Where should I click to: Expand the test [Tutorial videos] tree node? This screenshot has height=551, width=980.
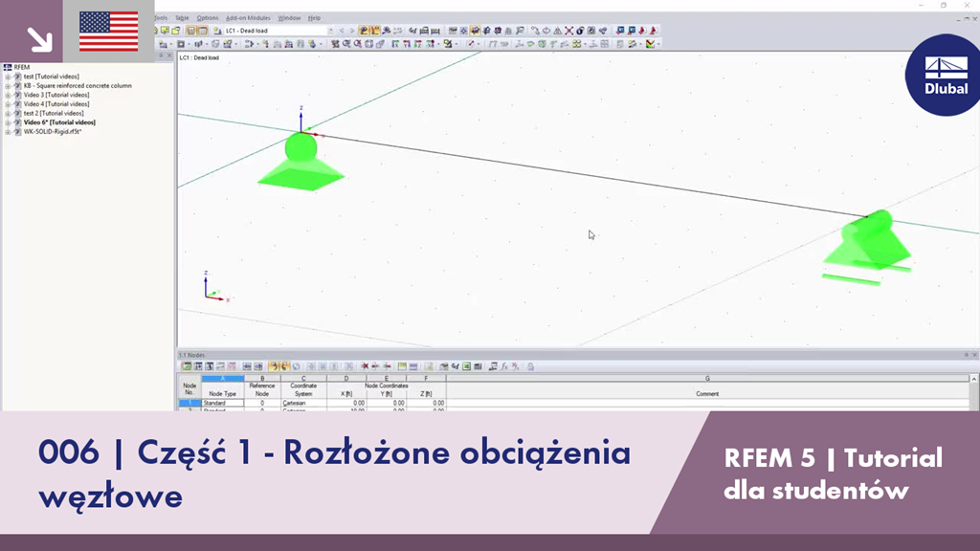pos(8,77)
